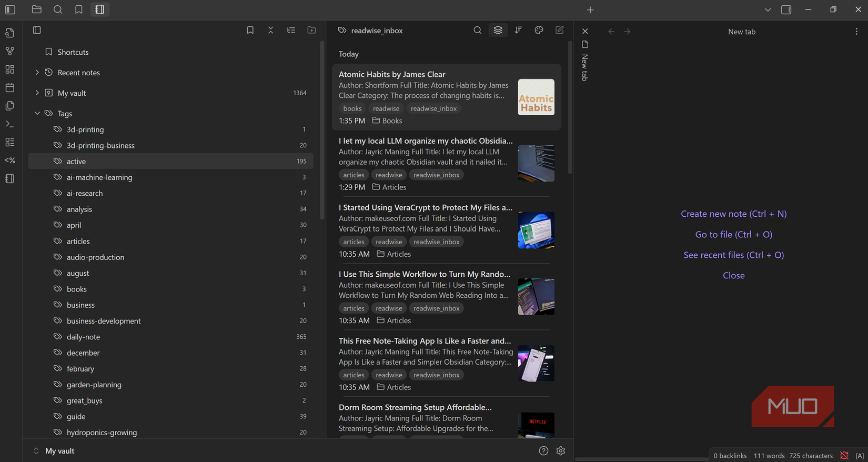Expand the My vault tree
This screenshot has width=868, height=462.
[37, 93]
